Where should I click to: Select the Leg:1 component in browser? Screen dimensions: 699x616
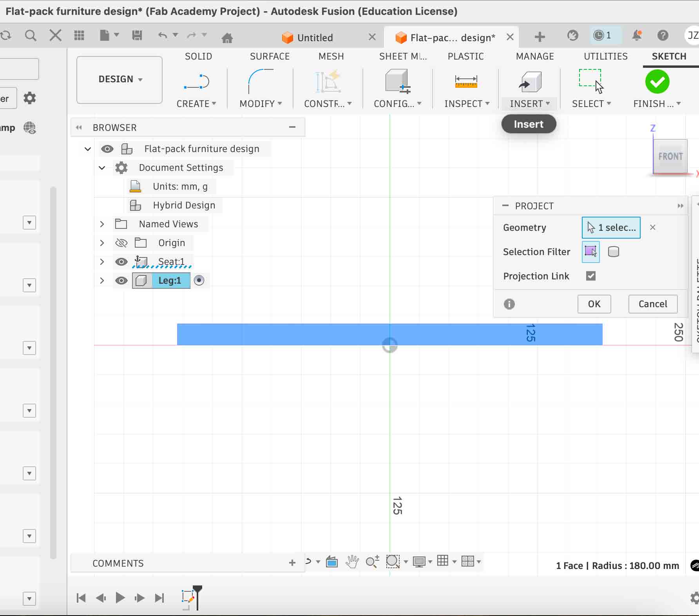click(170, 281)
